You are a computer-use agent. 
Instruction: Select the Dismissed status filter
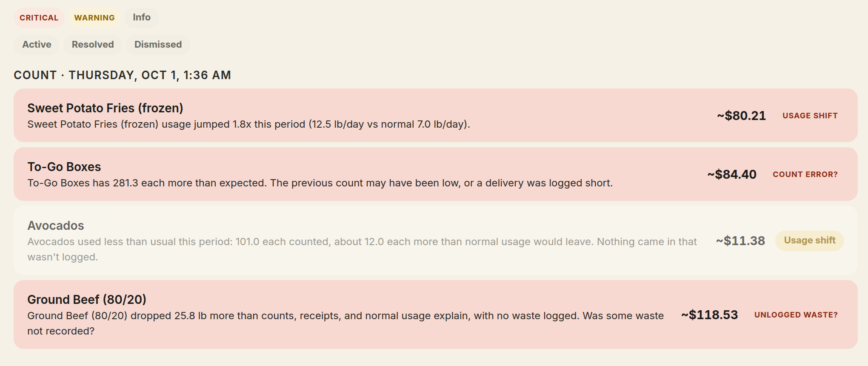(158, 45)
